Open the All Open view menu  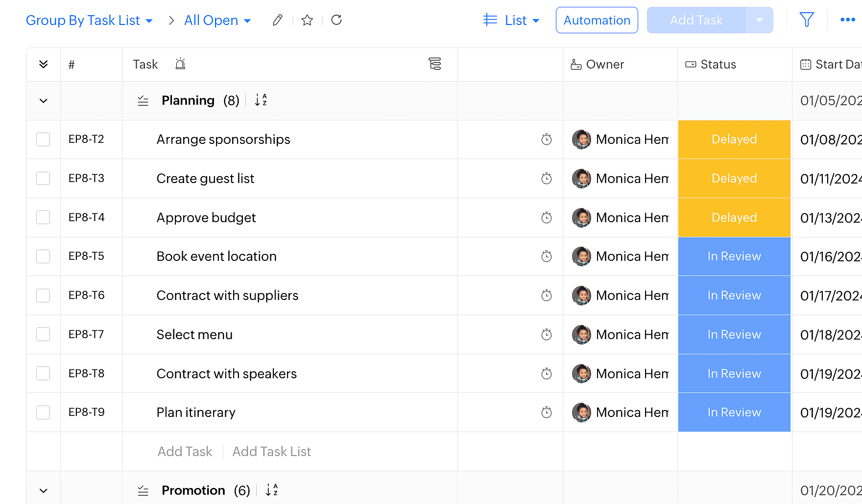[217, 21]
